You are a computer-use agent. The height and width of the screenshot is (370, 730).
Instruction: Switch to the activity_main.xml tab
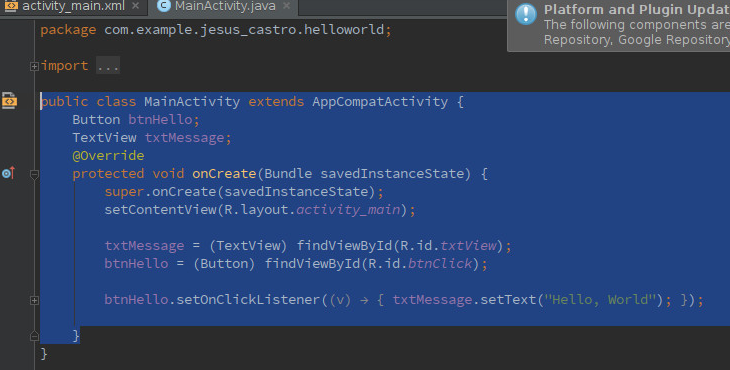[x=74, y=6]
